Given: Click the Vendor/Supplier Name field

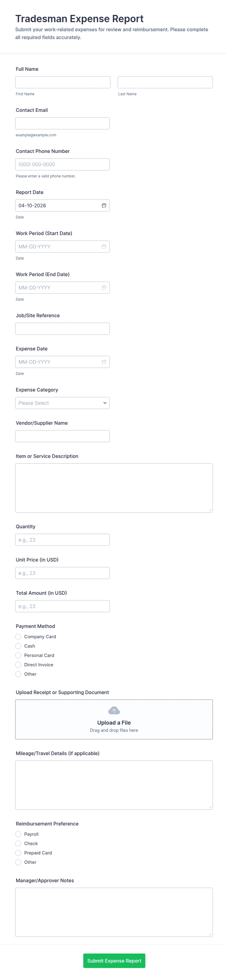Looking at the screenshot, I should point(62,436).
